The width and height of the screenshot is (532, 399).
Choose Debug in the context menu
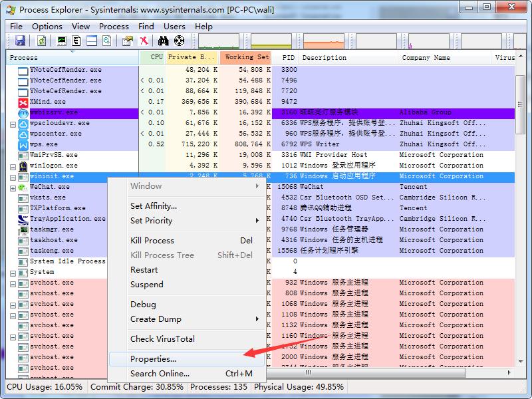196,305
